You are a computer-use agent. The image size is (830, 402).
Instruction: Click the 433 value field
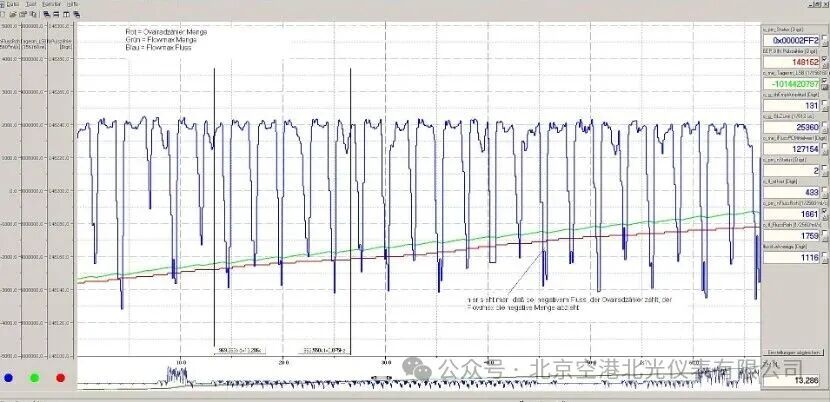(x=792, y=192)
